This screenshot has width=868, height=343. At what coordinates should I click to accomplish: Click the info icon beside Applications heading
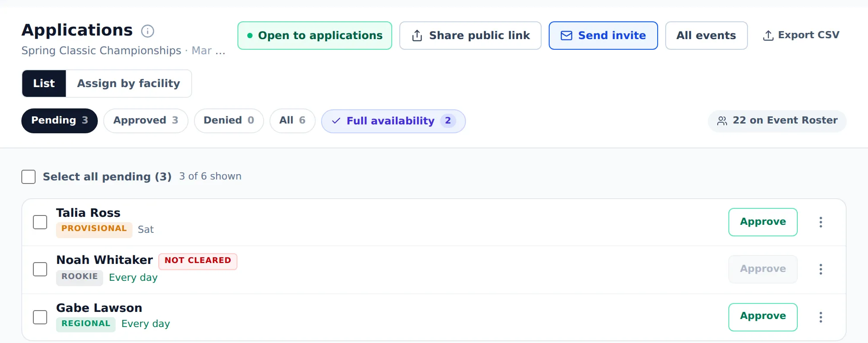[x=147, y=31]
